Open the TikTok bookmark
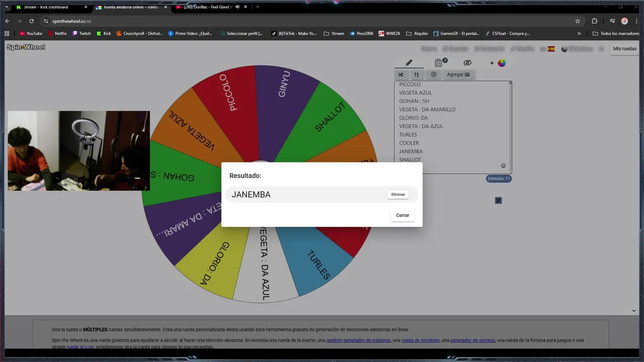 294,34
